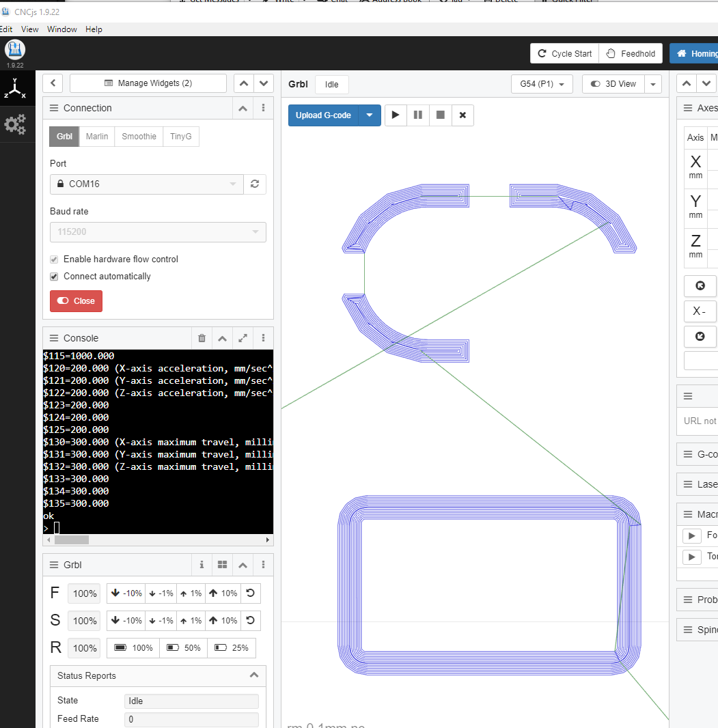Jog X- axis button
The image size is (718, 728).
click(700, 311)
